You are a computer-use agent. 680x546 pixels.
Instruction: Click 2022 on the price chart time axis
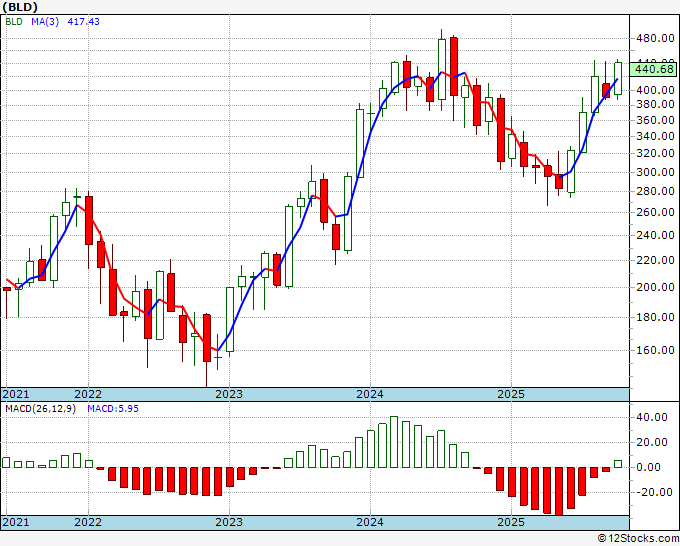tap(88, 394)
